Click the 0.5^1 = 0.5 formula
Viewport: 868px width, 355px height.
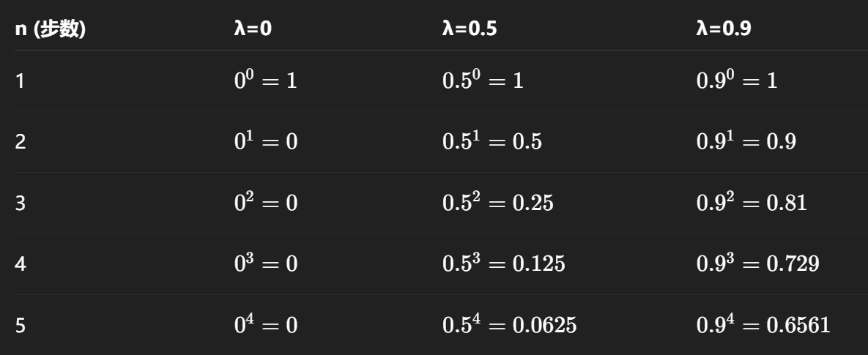coord(492,141)
